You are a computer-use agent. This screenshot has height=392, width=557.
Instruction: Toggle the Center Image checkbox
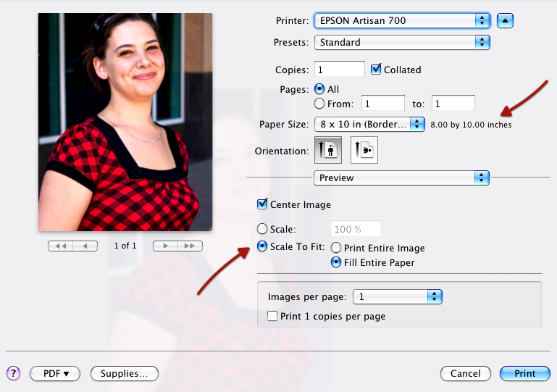point(262,204)
